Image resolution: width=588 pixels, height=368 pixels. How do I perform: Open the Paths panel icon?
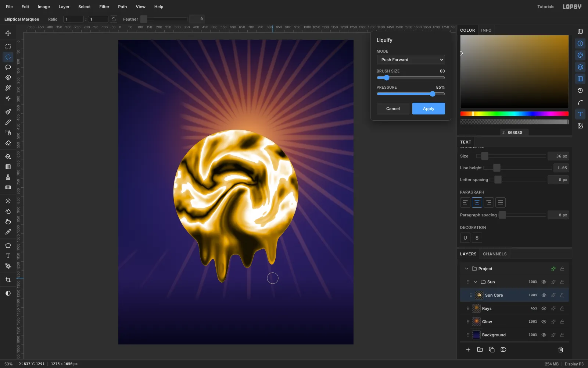point(580,102)
